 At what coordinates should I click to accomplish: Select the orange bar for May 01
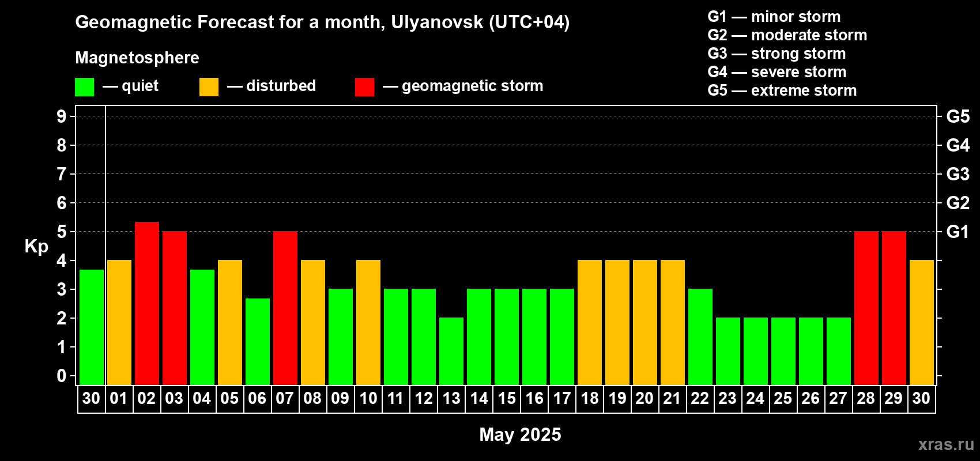[x=119, y=322]
